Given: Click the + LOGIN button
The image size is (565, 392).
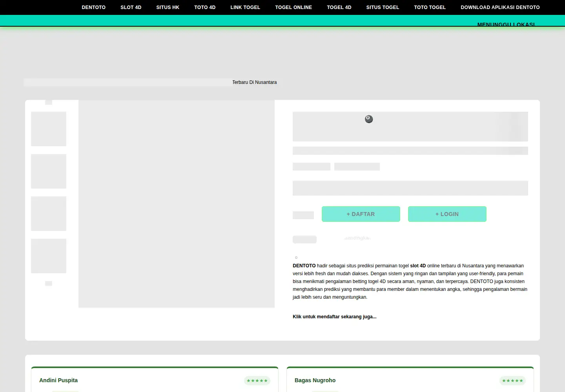Looking at the screenshot, I should pyautogui.click(x=447, y=214).
